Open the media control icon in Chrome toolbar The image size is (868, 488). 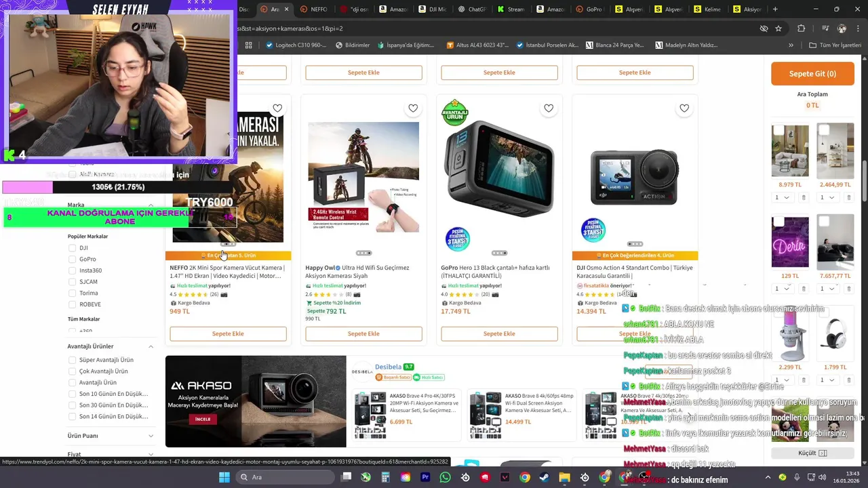point(825,28)
